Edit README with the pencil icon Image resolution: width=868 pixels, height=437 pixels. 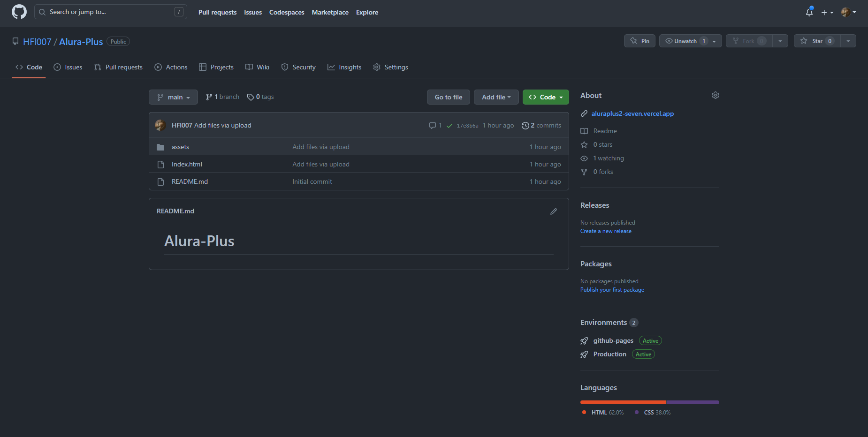coord(554,211)
